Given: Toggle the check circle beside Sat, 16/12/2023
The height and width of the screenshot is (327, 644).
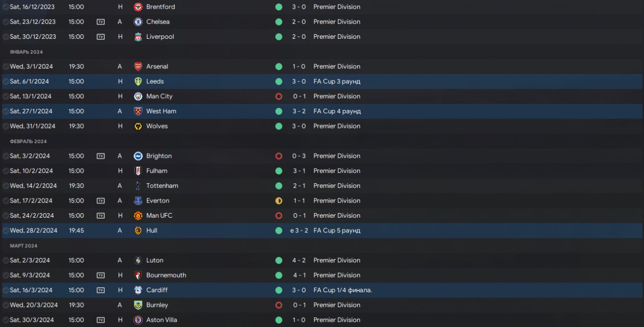Looking at the screenshot, I should point(6,7).
